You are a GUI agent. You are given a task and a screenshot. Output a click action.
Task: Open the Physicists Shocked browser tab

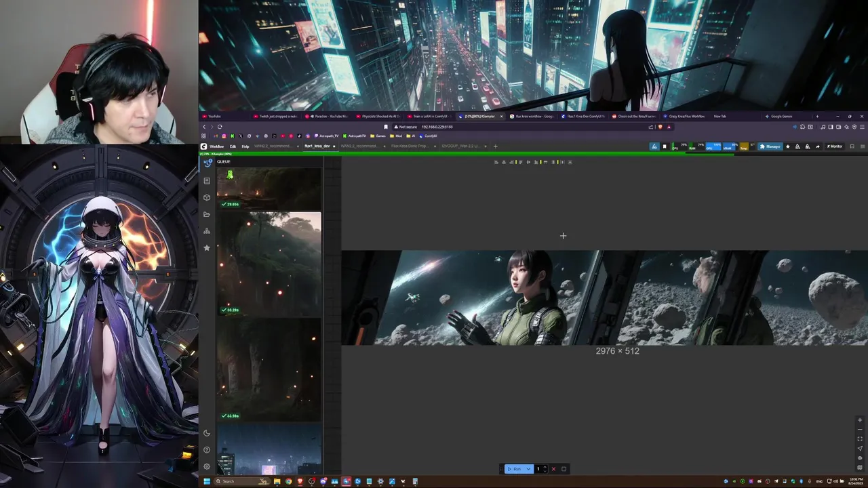pos(378,116)
